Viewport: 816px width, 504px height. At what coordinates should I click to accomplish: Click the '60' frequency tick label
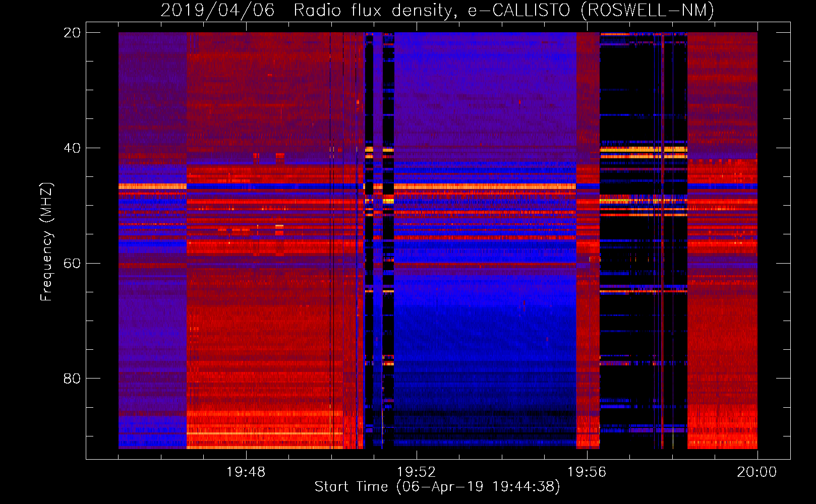click(72, 264)
